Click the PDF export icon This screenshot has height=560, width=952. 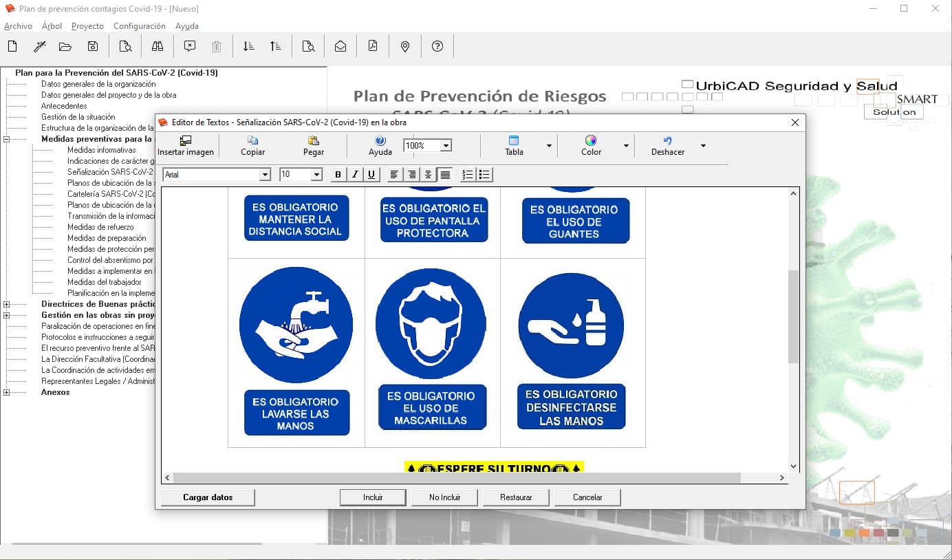pyautogui.click(x=373, y=46)
